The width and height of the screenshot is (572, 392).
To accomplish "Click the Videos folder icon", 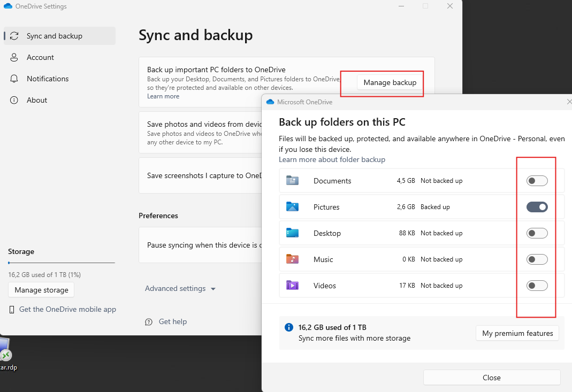I will tap(292, 285).
